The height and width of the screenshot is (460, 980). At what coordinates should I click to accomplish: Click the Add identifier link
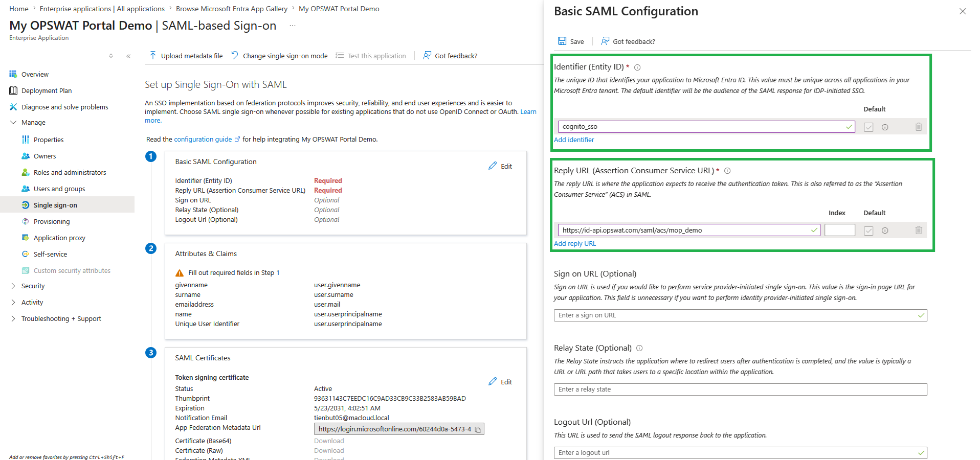574,140
